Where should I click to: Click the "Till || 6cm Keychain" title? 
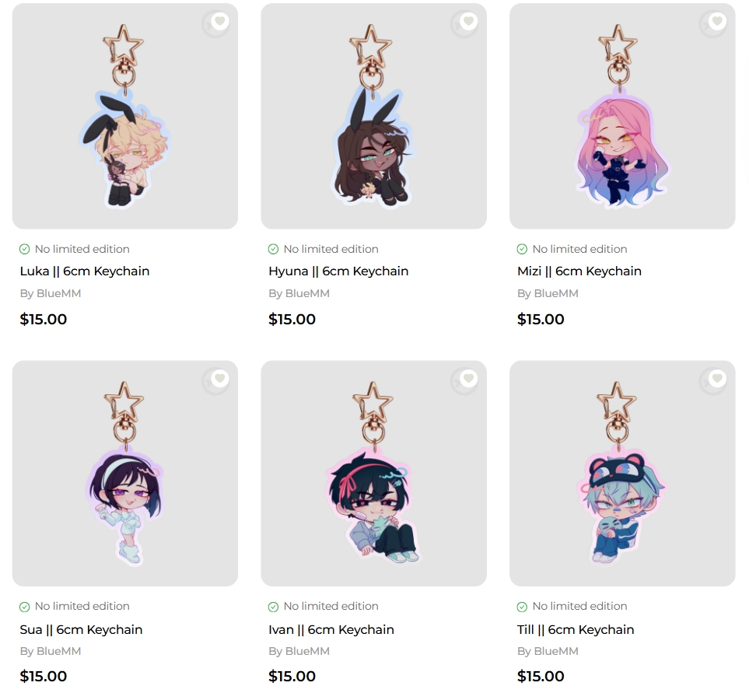tap(576, 629)
